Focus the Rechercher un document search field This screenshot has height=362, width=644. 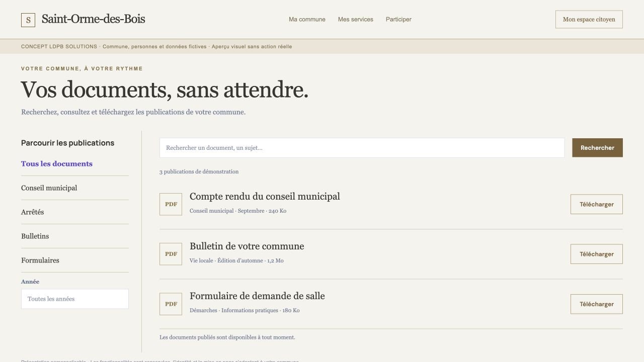[362, 148]
